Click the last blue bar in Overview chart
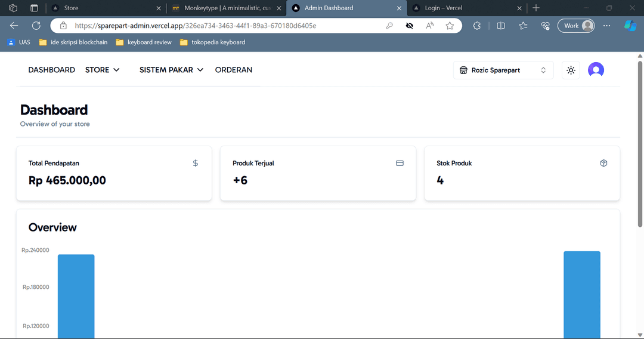The height and width of the screenshot is (339, 644). pos(582,295)
